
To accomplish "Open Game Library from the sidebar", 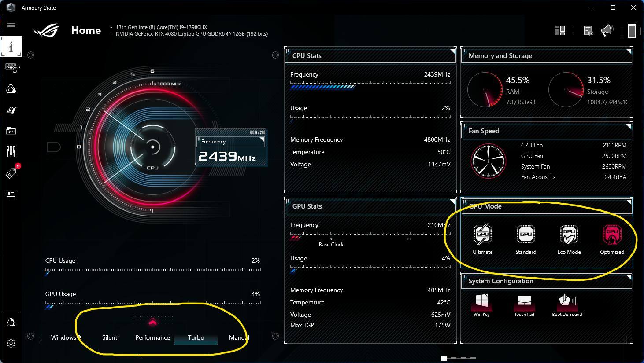I will [x=11, y=131].
